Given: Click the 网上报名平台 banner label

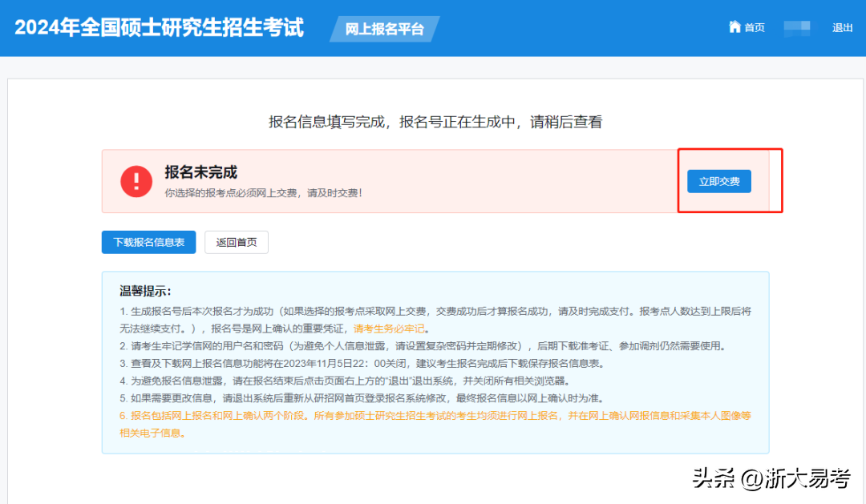Looking at the screenshot, I should tap(384, 29).
